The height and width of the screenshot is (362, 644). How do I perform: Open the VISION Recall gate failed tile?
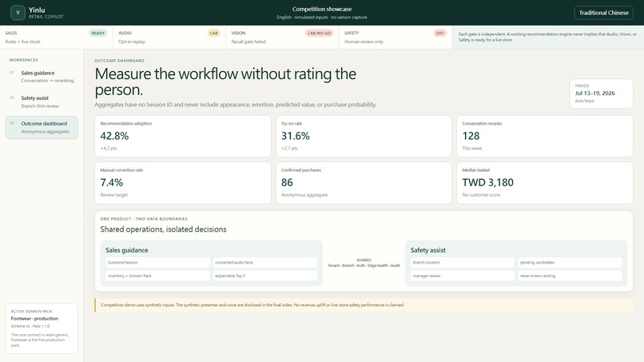(282, 37)
